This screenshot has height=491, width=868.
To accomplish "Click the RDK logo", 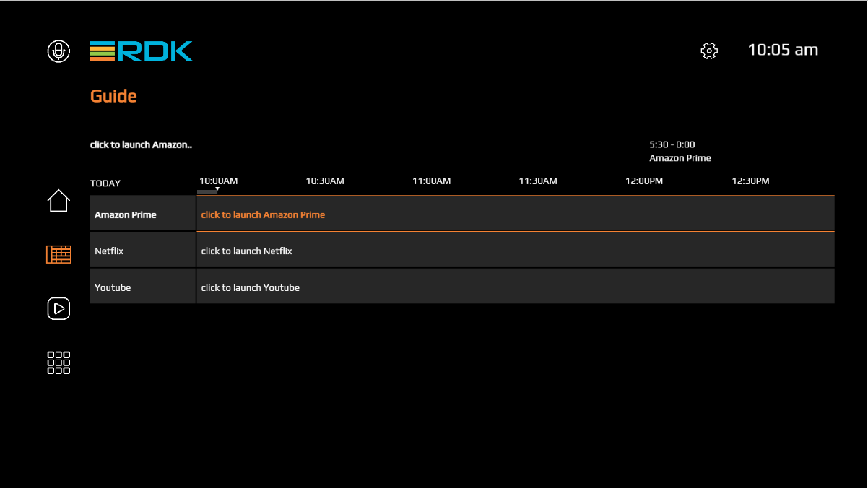I will (142, 51).
